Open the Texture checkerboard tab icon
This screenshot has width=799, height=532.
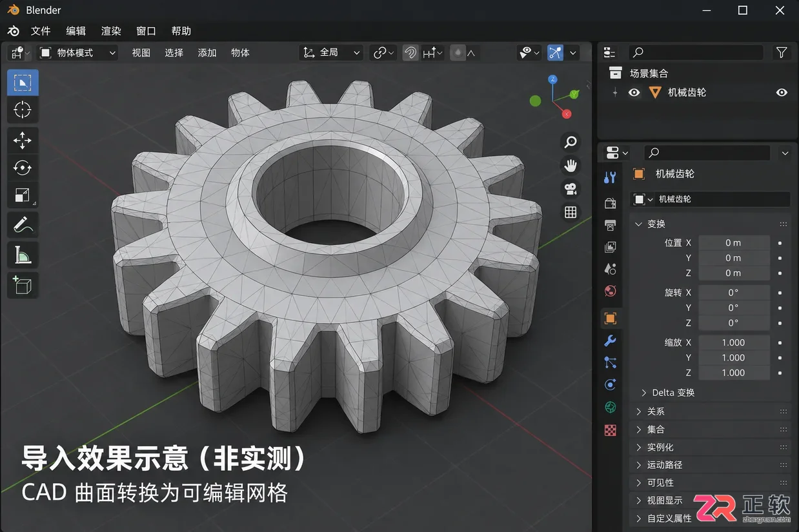610,430
